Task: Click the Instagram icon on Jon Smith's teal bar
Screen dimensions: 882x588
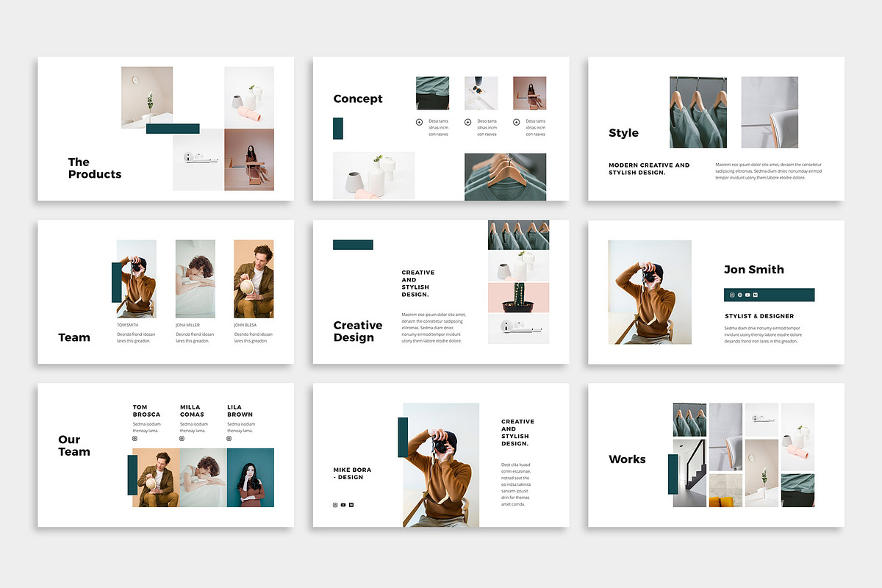Action: (x=732, y=295)
